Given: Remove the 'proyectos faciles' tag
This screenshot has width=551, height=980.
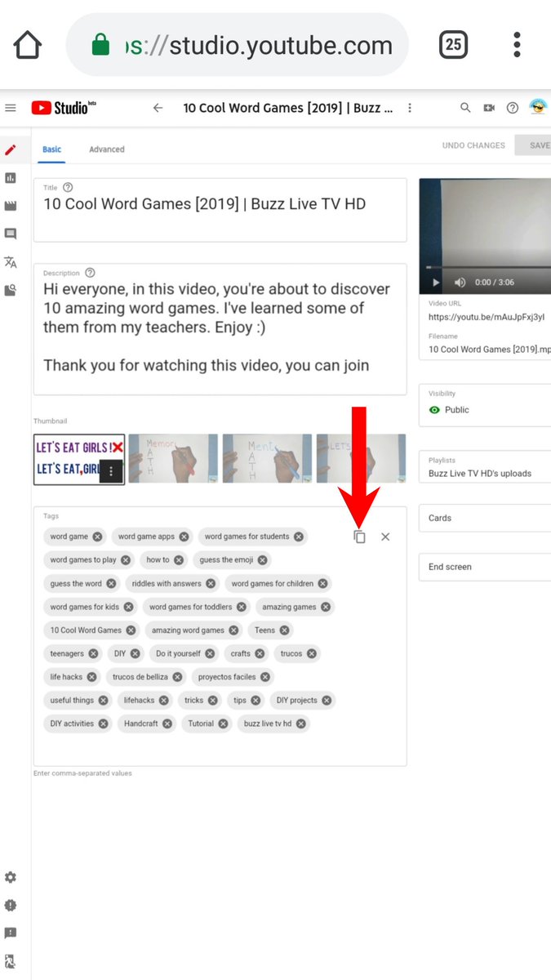Looking at the screenshot, I should pos(265,677).
